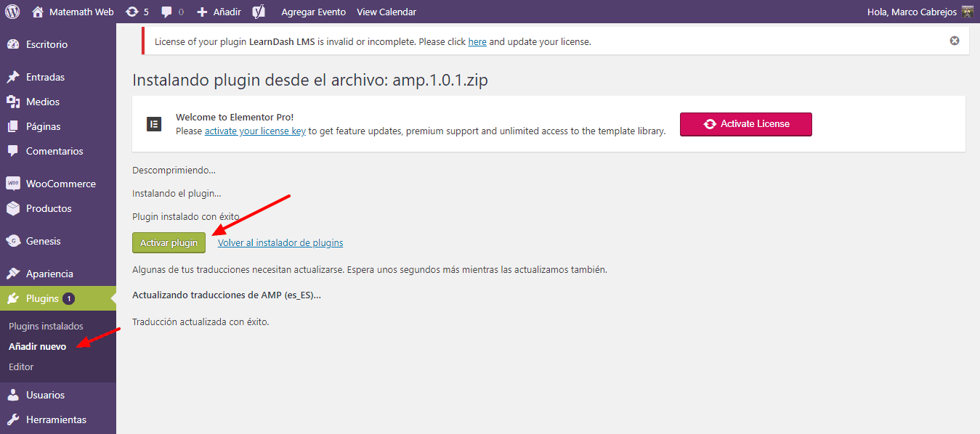Open the updates icon showing 5
The width and height of the screenshot is (980, 434).
point(132,12)
